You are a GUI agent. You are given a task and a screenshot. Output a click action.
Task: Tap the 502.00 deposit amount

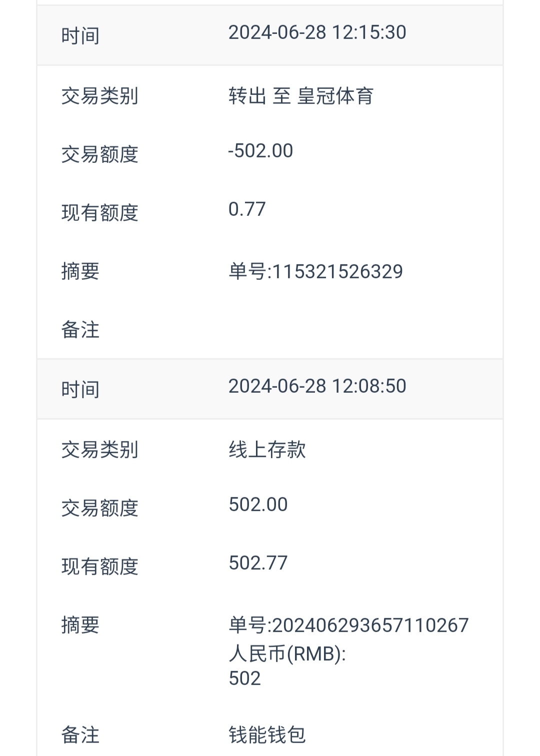coord(258,505)
